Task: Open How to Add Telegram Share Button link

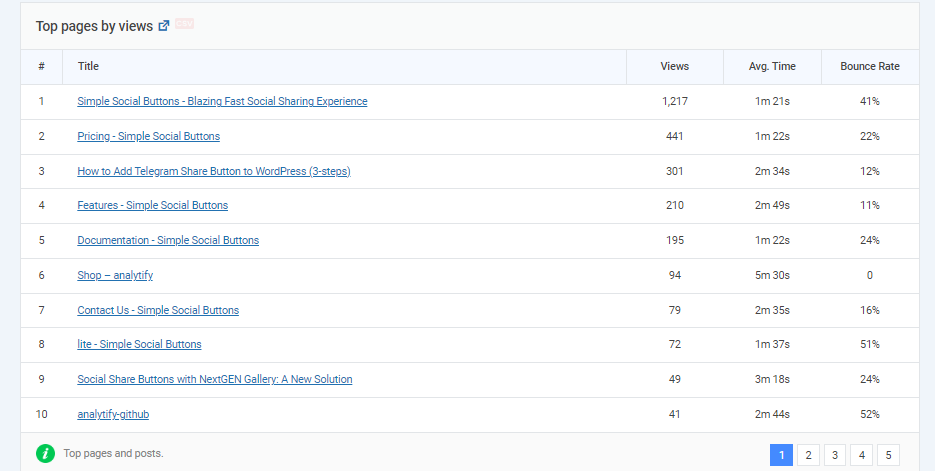Action: point(214,171)
